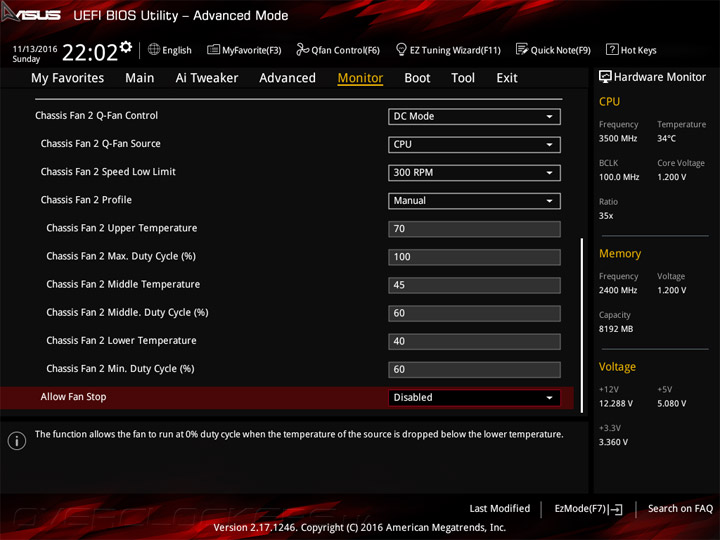Click +3.3V reading 3.360 V
This screenshot has width=720, height=540.
[x=613, y=442]
